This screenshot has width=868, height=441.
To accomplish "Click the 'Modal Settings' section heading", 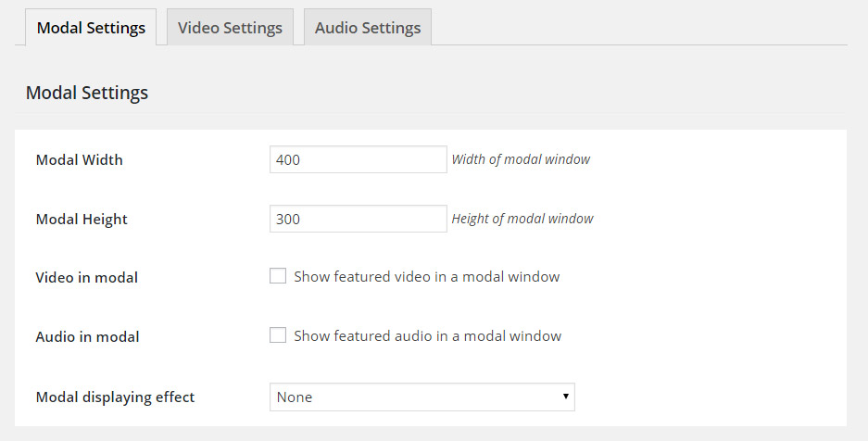I will pyautogui.click(x=86, y=93).
